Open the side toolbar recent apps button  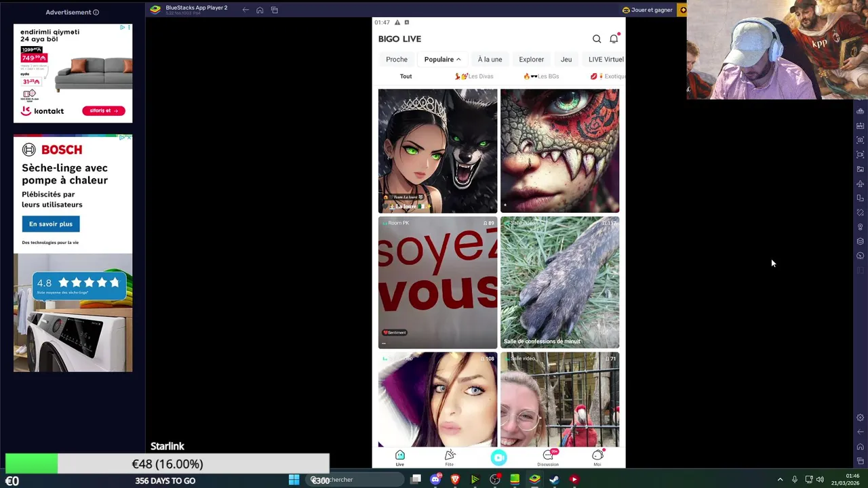coord(861,461)
